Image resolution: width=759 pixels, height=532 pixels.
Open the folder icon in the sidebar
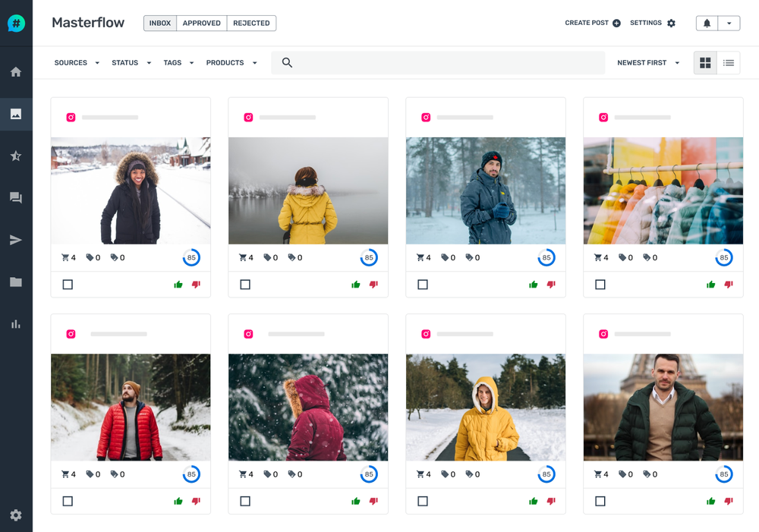(x=16, y=282)
